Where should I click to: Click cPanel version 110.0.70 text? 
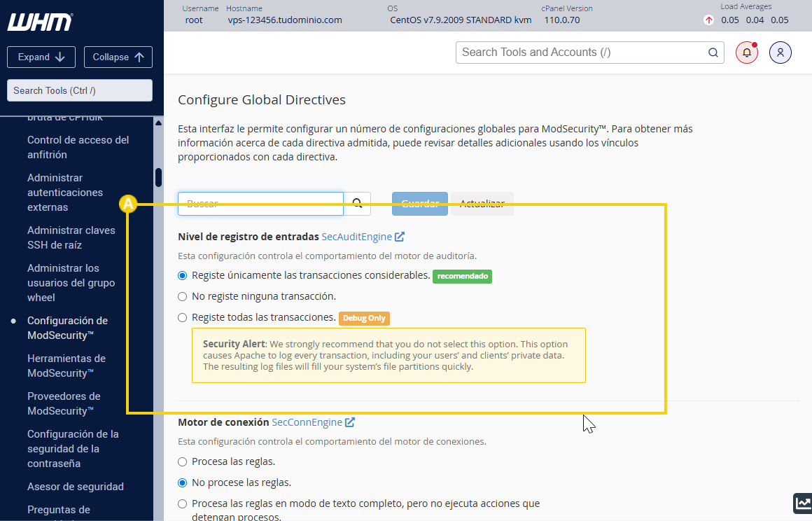coord(562,20)
